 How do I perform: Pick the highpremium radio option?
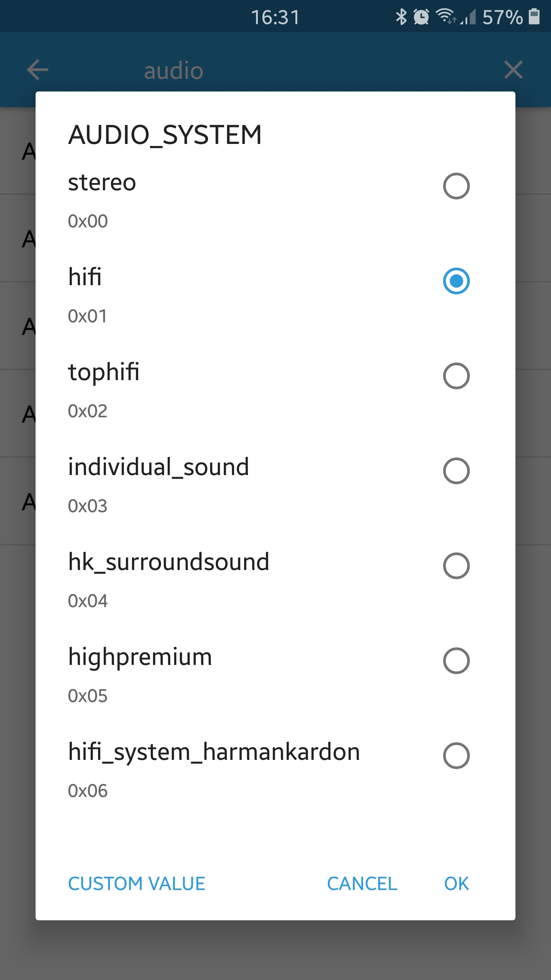point(456,661)
